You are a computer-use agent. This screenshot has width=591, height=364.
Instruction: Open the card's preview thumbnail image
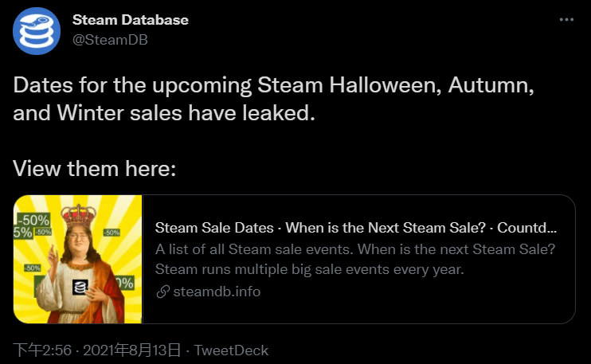click(x=77, y=259)
